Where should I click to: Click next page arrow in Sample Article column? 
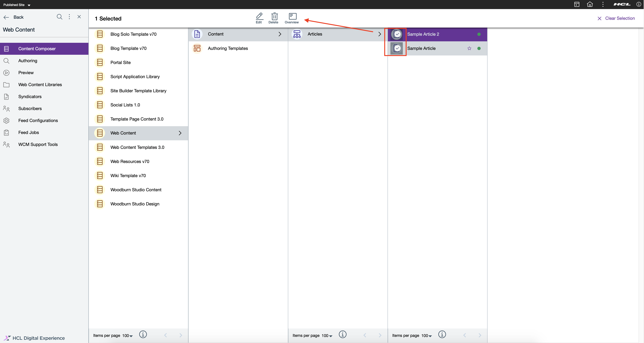click(480, 335)
